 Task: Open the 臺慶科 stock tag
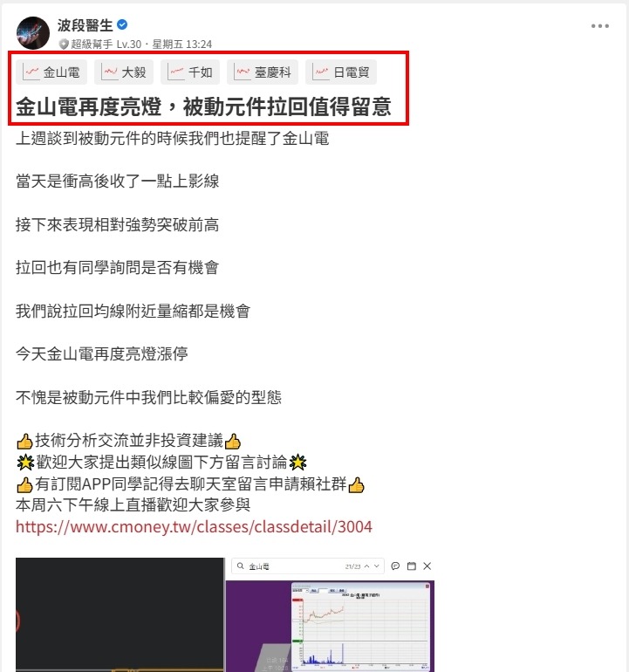(x=263, y=72)
